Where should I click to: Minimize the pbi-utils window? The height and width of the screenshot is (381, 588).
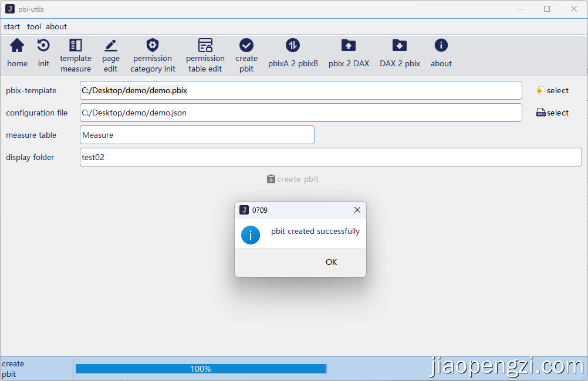521,9
